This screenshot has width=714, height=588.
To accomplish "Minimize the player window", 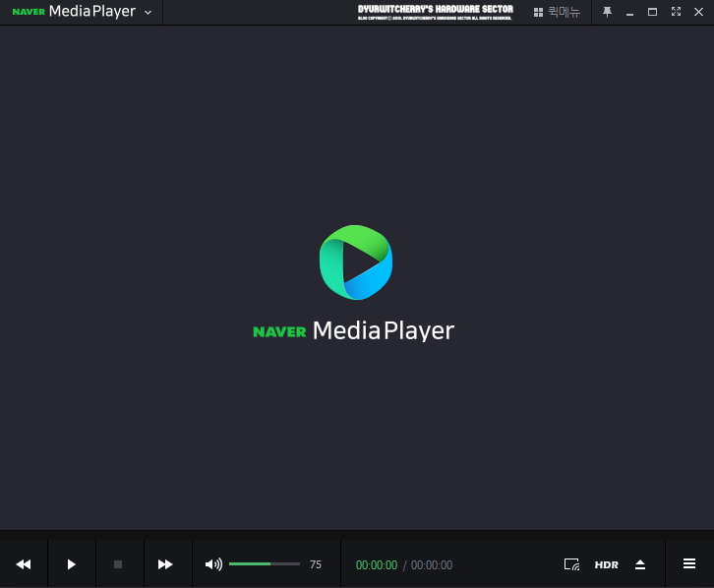I will click(x=629, y=13).
